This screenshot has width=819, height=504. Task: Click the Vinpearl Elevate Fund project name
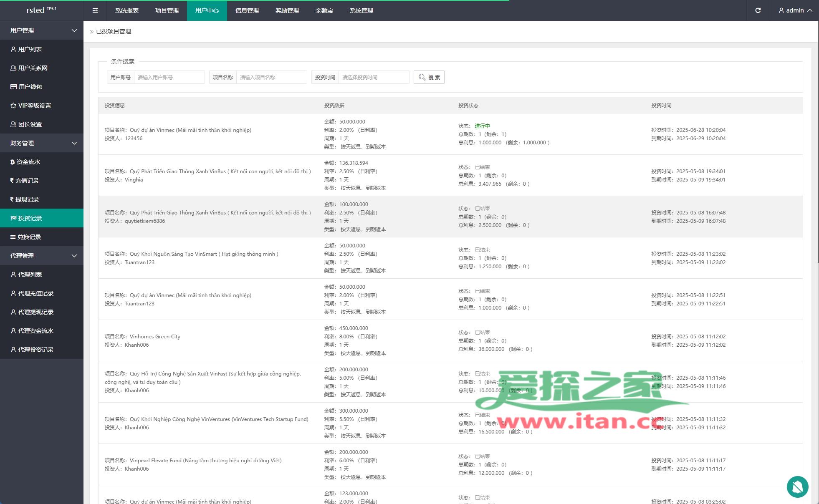[206, 461]
